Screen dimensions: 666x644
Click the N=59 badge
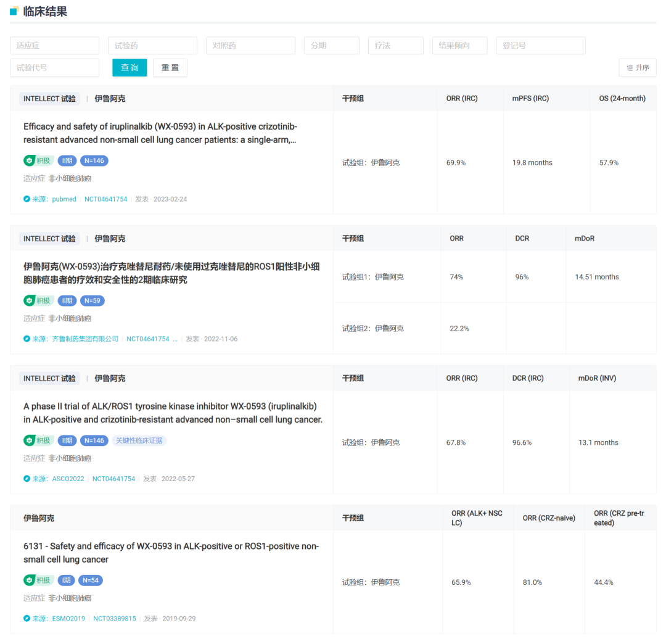pyautogui.click(x=92, y=301)
